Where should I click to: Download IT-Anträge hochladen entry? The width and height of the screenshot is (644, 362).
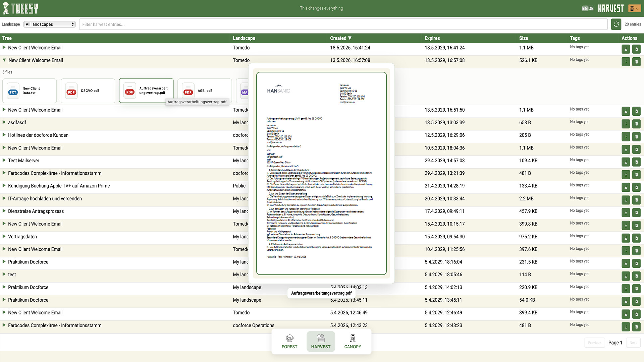[x=626, y=200]
